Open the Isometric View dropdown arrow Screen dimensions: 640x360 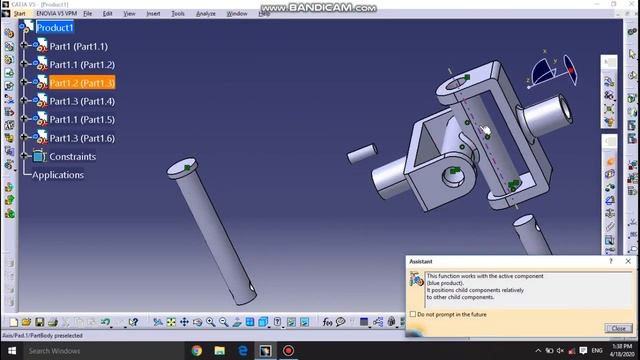click(269, 326)
